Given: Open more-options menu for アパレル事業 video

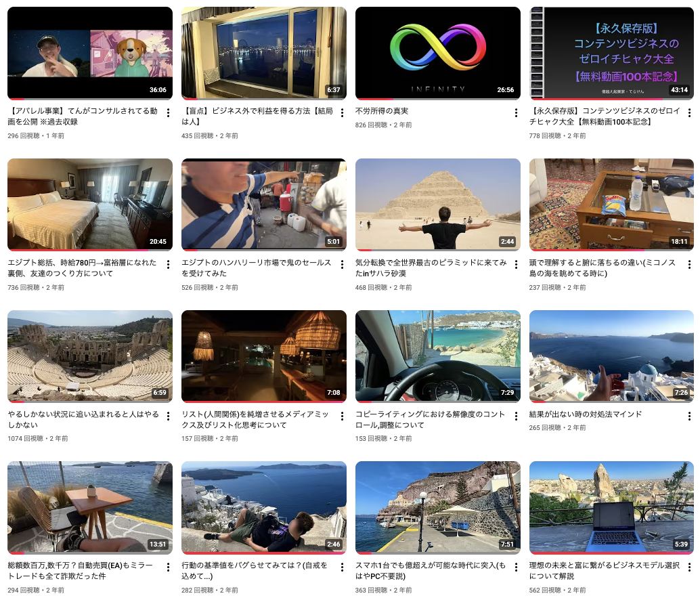Looking at the screenshot, I should 168,113.
